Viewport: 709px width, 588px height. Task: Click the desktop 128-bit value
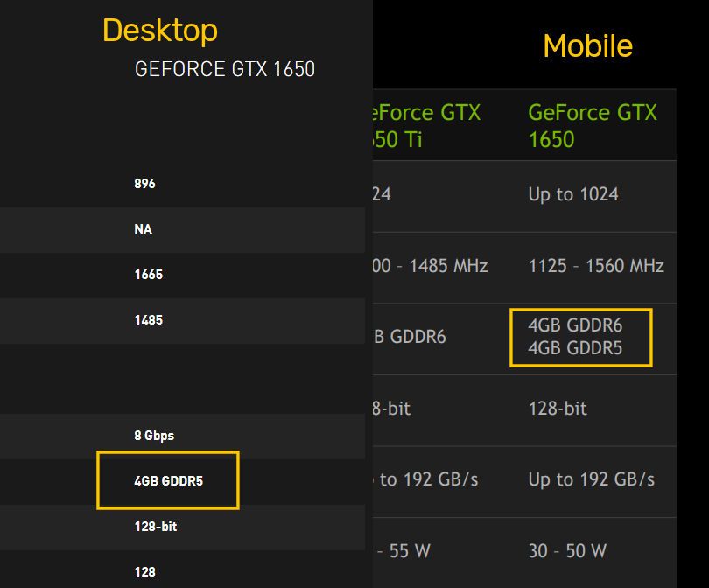point(156,527)
